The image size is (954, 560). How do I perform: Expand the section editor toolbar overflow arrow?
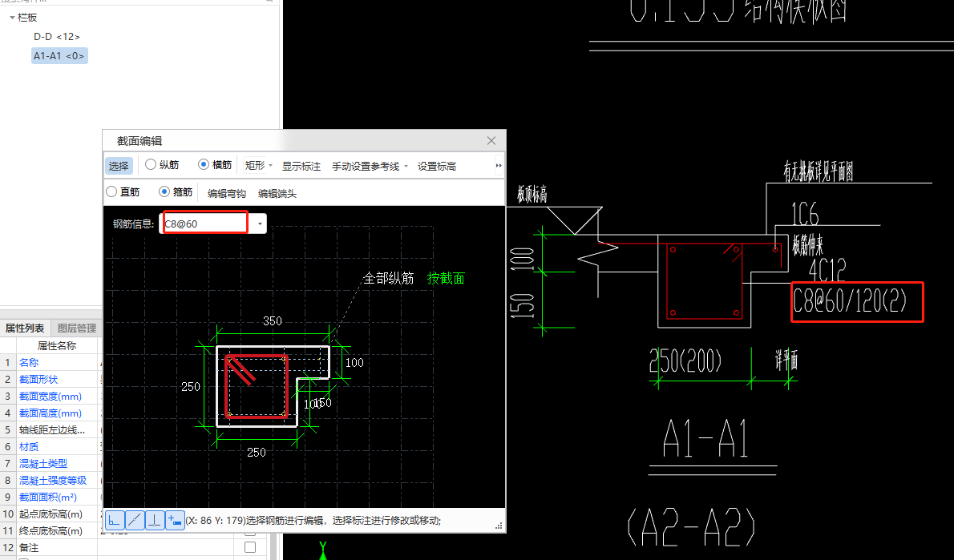tap(499, 165)
